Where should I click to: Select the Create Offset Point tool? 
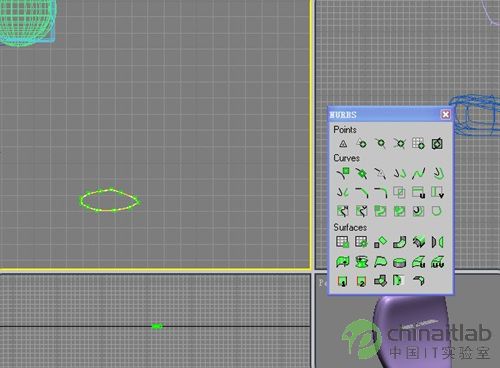coord(362,144)
